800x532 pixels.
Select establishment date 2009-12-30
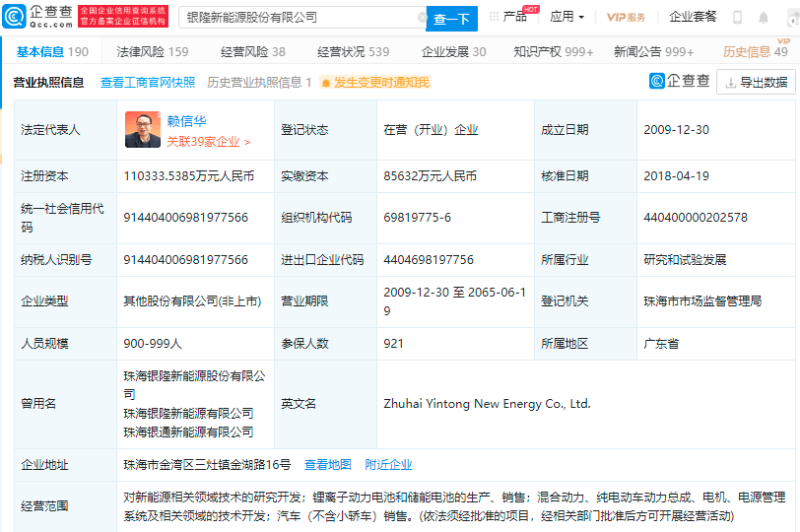tap(676, 130)
